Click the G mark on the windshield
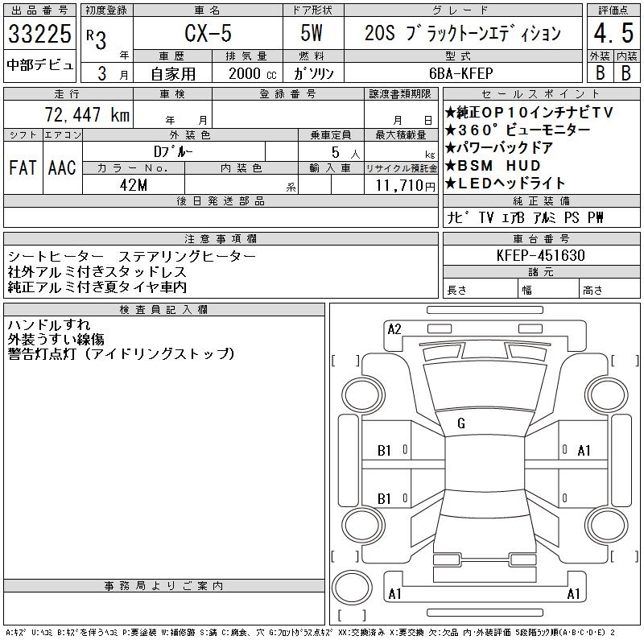Viewport: 644px width, 644px height. point(461,423)
